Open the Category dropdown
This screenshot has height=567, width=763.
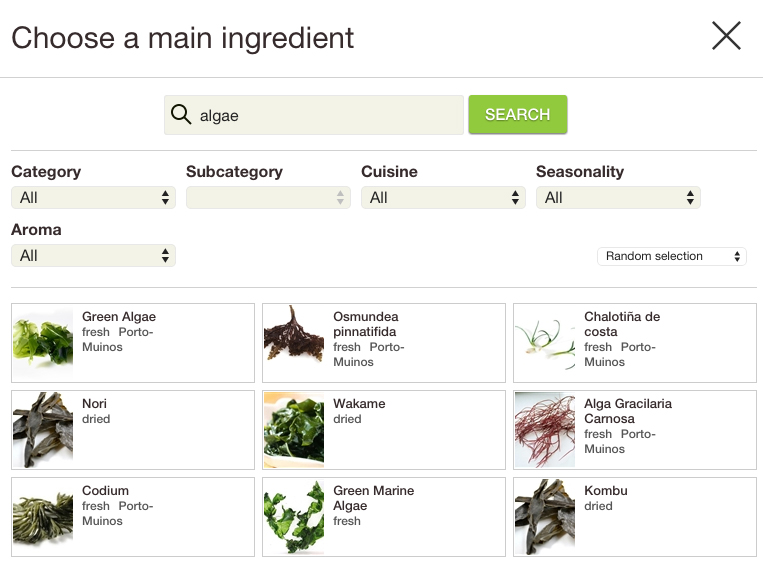(x=93, y=198)
